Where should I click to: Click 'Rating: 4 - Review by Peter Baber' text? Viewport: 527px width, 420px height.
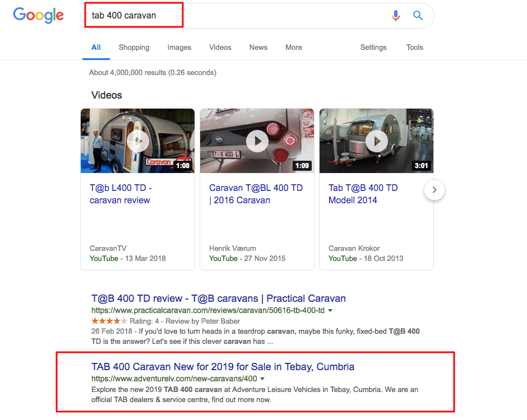[x=185, y=321]
